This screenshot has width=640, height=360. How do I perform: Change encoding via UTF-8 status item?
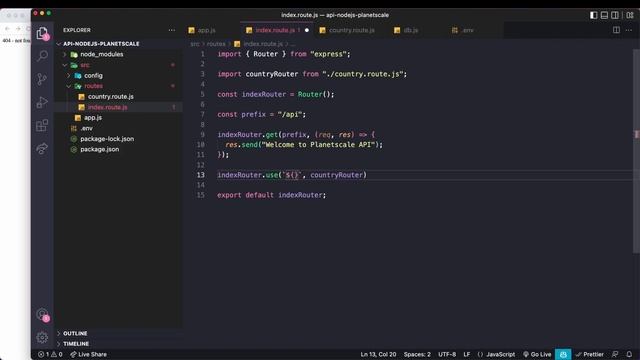click(447, 354)
